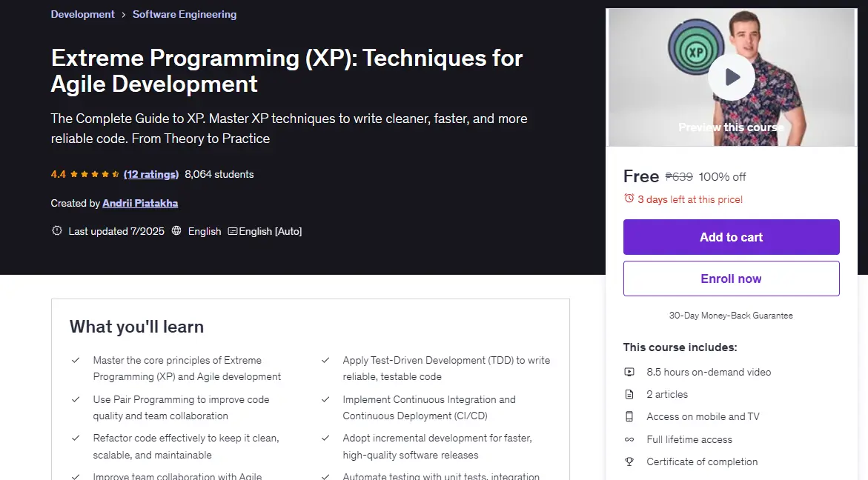868x480 pixels.
Task: Click the 3 days left at this price text
Action: (x=690, y=200)
